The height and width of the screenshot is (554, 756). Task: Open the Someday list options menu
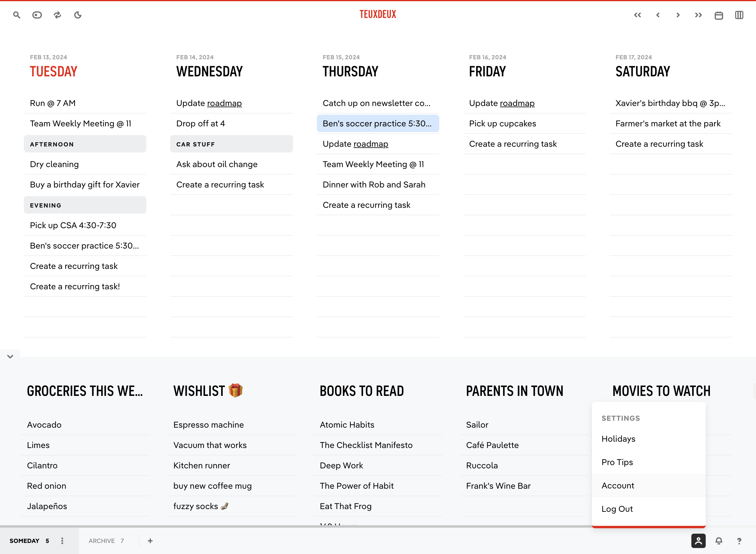coord(62,541)
